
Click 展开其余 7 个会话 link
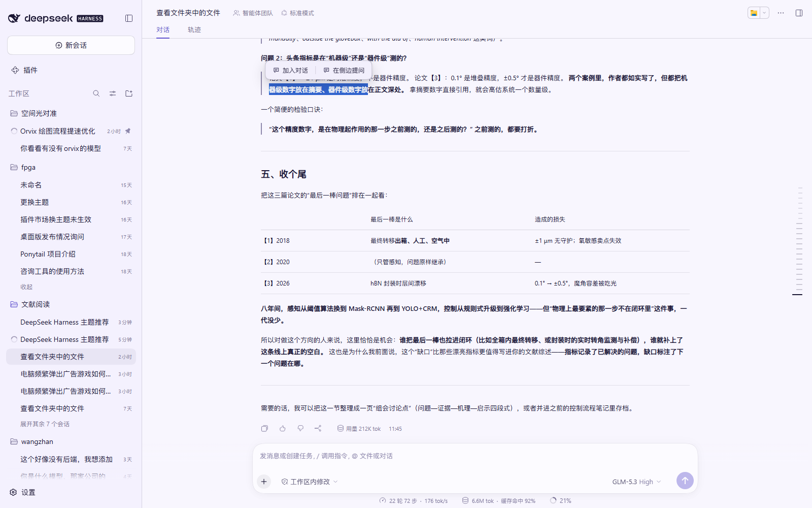[45, 424]
